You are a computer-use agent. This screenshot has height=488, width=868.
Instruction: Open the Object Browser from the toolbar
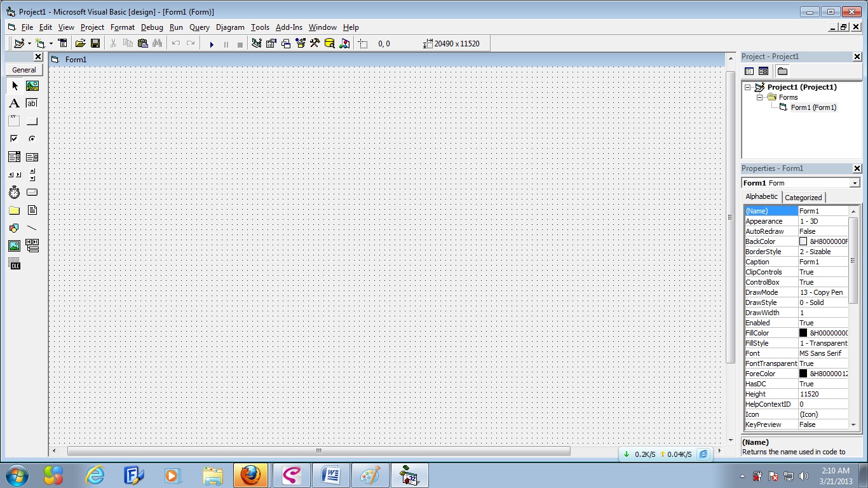point(300,43)
